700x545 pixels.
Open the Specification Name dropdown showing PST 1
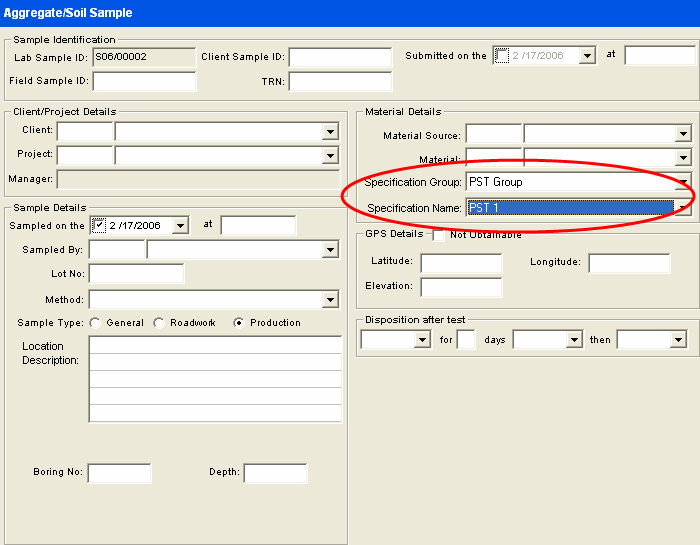pos(682,208)
